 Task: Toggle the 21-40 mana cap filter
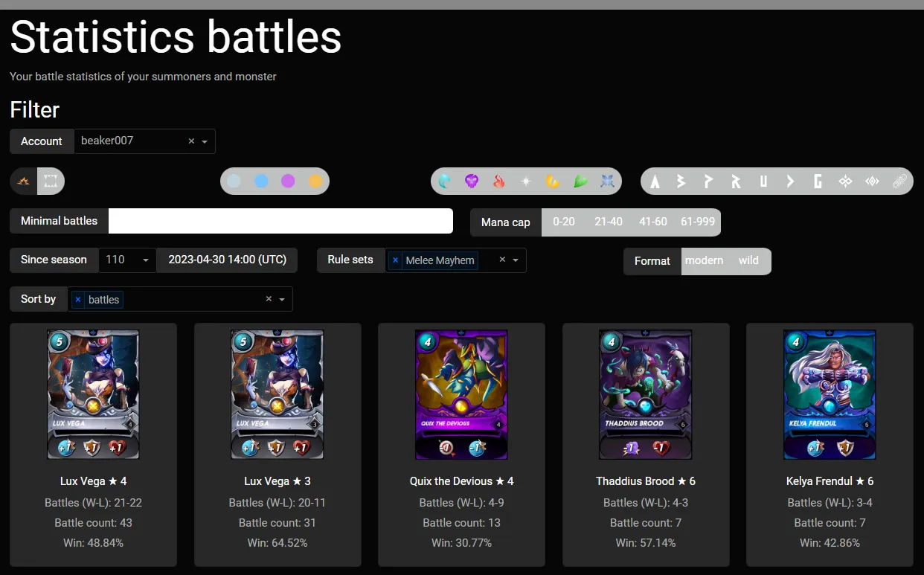609,222
